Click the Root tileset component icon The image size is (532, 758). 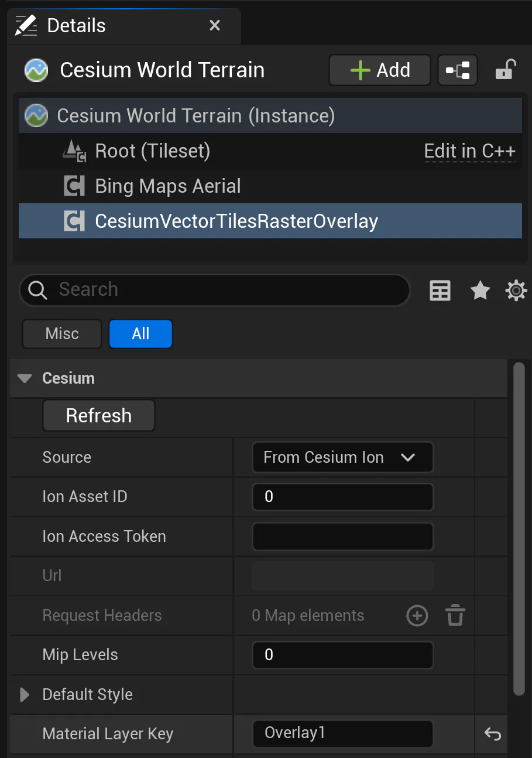[74, 151]
